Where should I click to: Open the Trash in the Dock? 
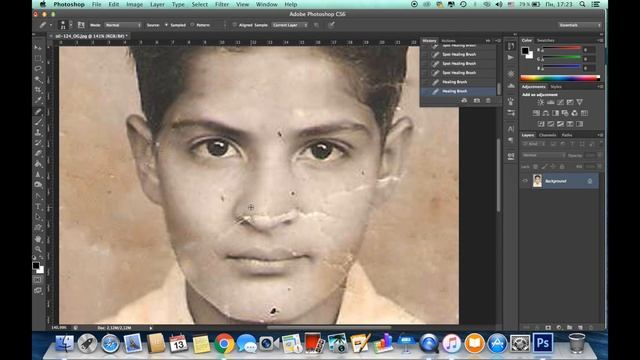click(576, 343)
